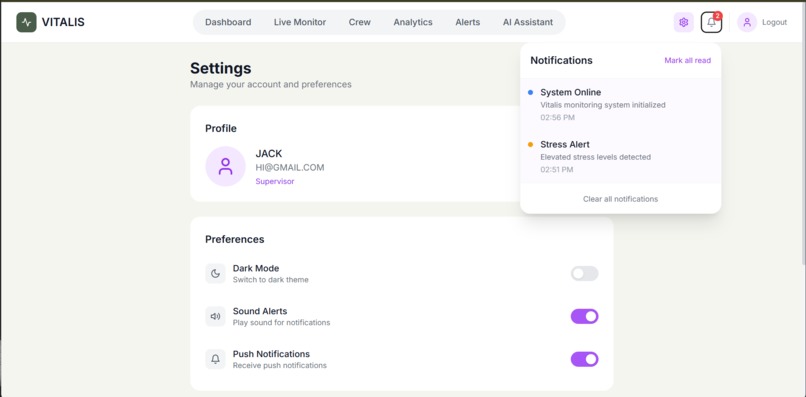Click the Supervisor role label
Viewport: 806px width, 397px height.
[x=274, y=182]
